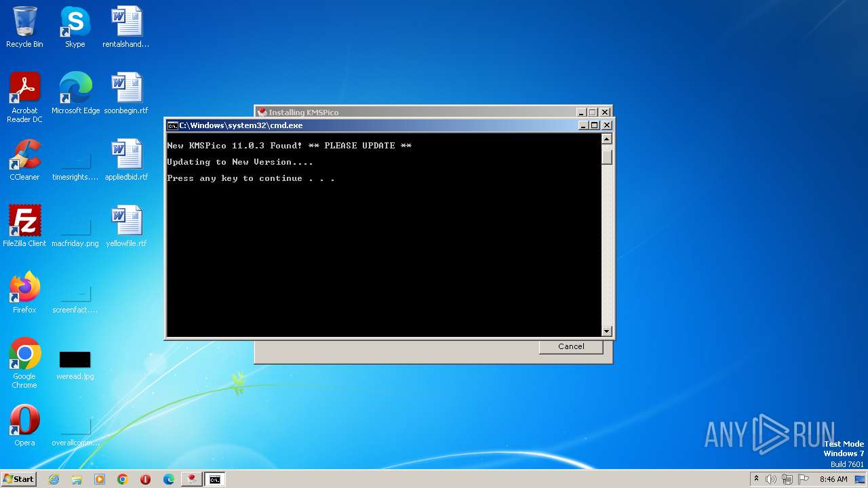868x488 pixels.
Task: Switch to the cmd.exe taskbar button
Action: pyautogui.click(x=215, y=479)
